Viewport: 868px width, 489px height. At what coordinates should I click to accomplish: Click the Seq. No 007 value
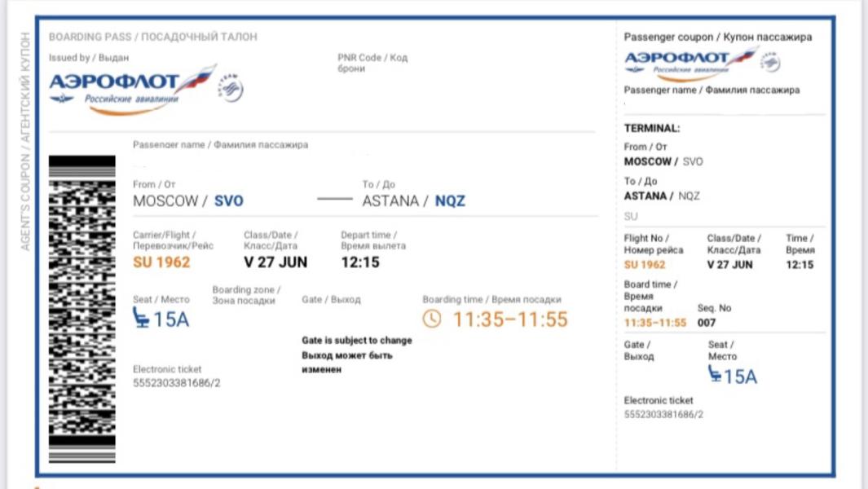707,323
